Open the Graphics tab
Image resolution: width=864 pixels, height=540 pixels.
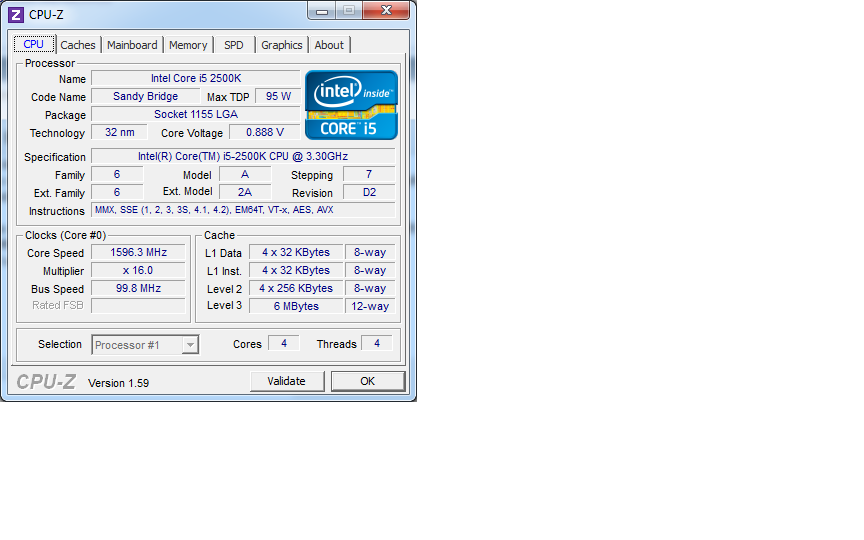(282, 45)
